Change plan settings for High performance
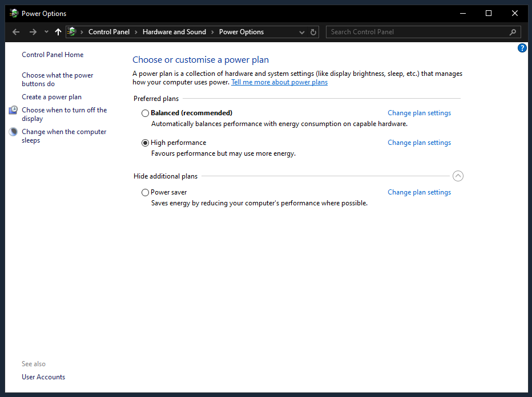The width and height of the screenshot is (532, 397). (419, 143)
